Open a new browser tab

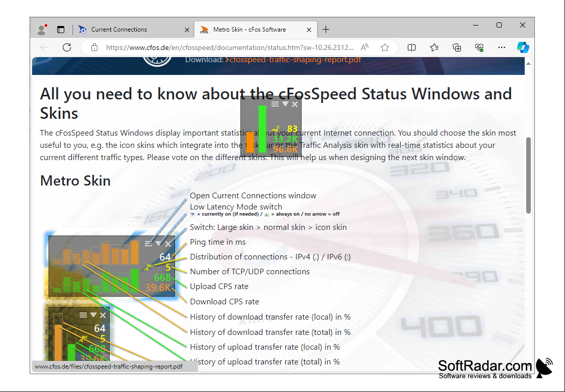pyautogui.click(x=326, y=30)
